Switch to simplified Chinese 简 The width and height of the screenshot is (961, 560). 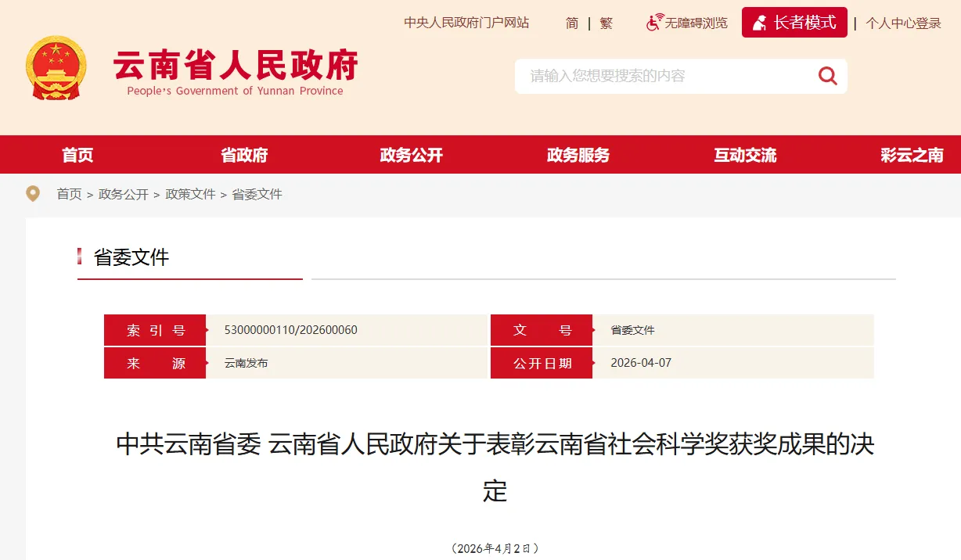click(572, 23)
